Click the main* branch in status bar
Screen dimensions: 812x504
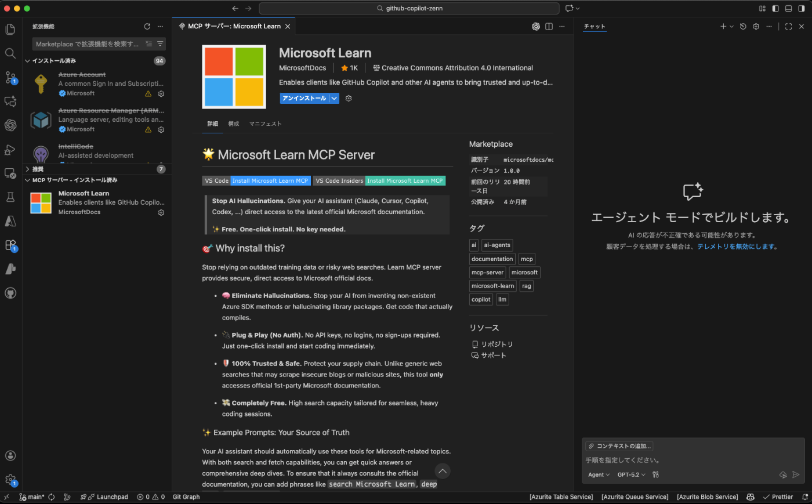(32, 497)
